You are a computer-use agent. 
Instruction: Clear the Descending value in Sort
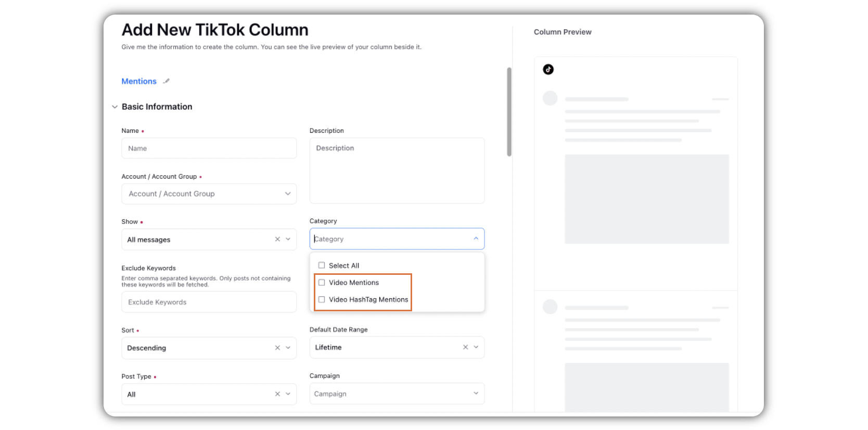point(277,348)
